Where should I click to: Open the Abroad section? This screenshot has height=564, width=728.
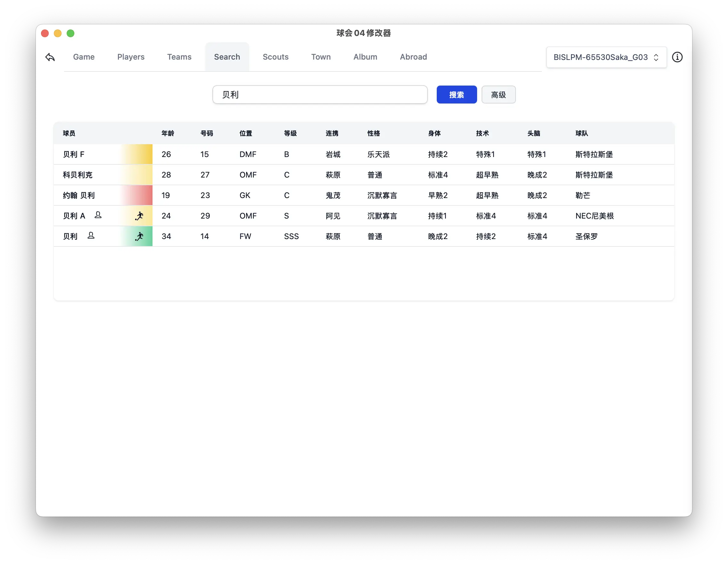coord(413,57)
